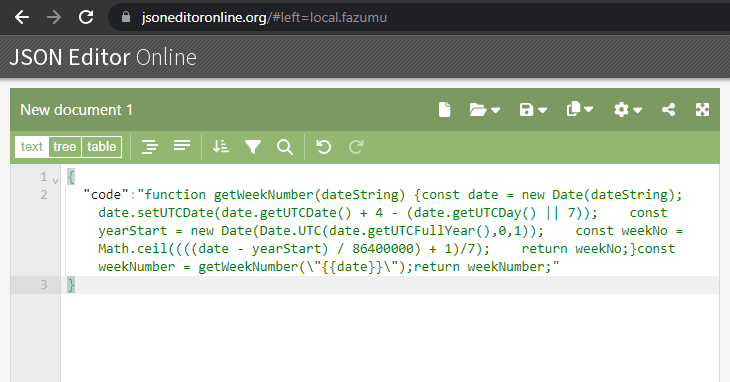Undo the last edit
The width and height of the screenshot is (730, 382).
coord(323,147)
